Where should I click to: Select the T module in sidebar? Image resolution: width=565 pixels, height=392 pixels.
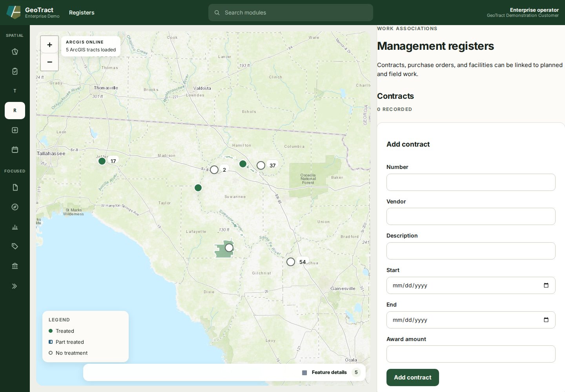(x=15, y=91)
